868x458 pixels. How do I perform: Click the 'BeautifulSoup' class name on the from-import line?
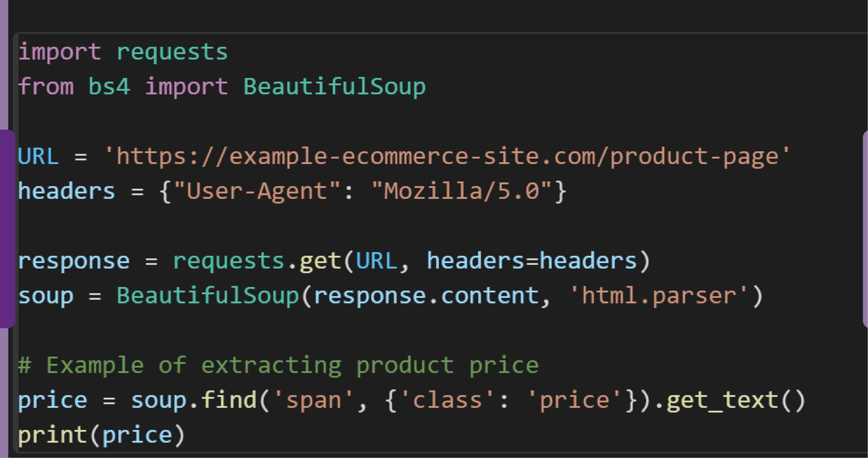tap(334, 87)
